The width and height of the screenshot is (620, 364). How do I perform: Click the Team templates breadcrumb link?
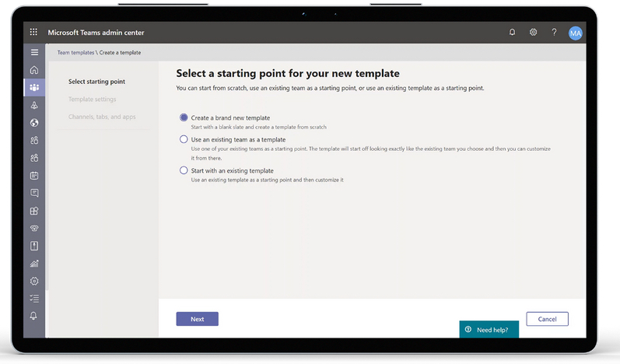(x=75, y=52)
